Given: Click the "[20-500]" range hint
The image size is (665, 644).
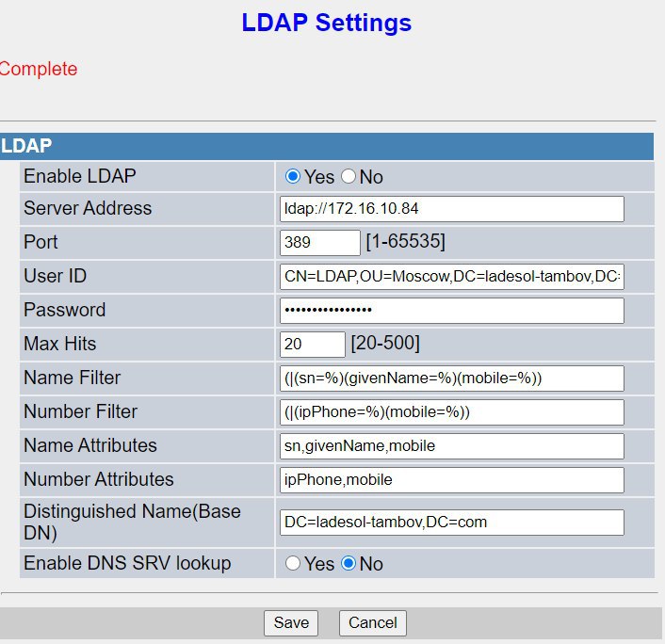Looking at the screenshot, I should point(385,343).
